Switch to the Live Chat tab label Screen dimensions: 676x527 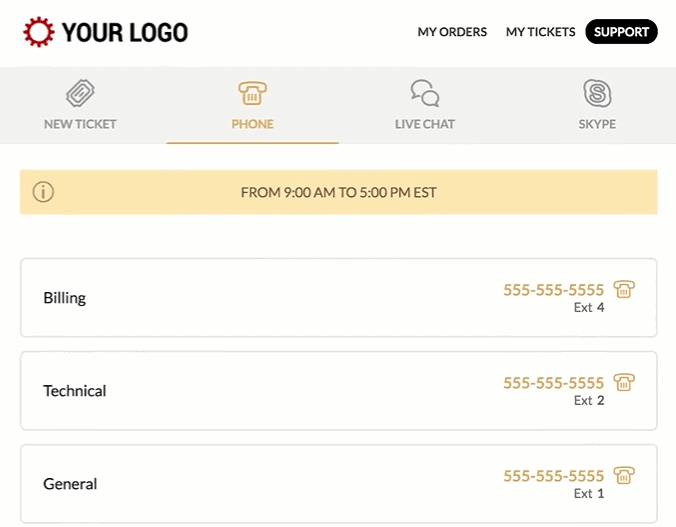(425, 124)
